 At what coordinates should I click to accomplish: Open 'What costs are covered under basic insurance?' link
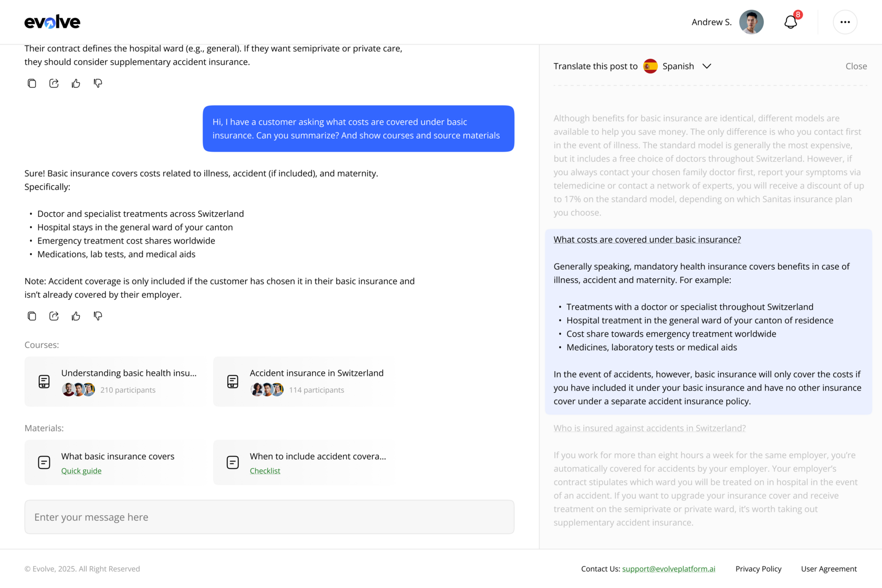(x=647, y=239)
